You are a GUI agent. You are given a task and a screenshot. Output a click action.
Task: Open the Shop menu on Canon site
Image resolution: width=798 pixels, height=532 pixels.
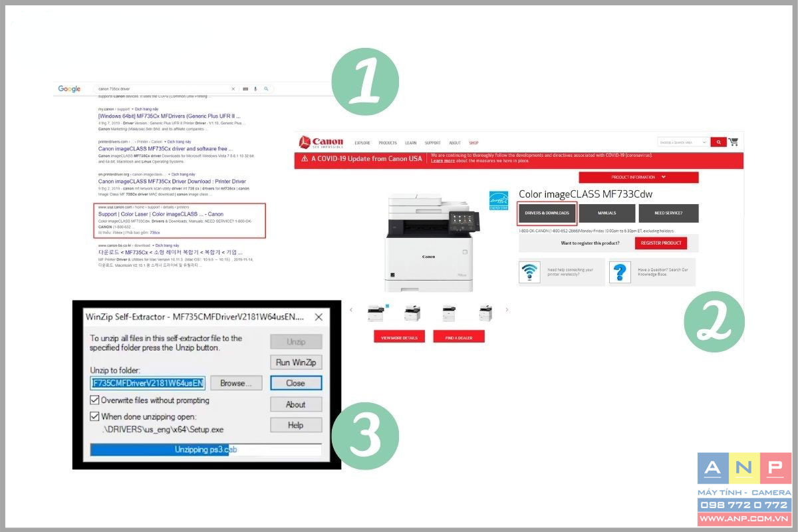tap(473, 143)
